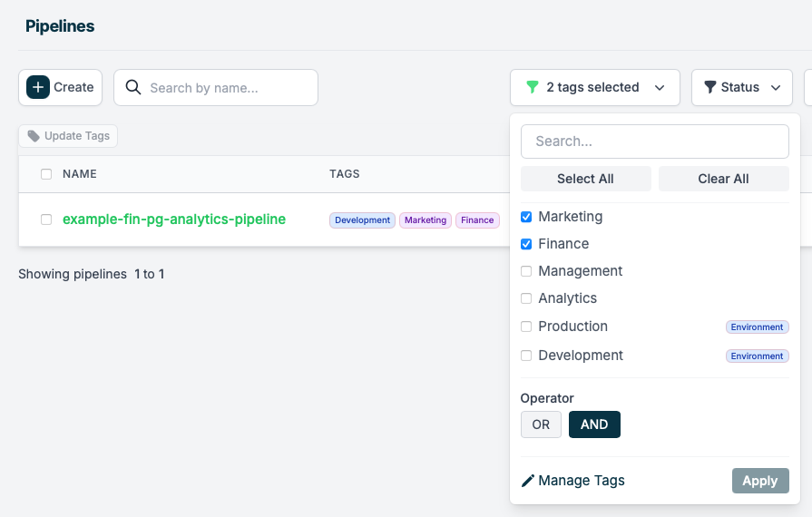Click the pencil icon beside Manage Tags
The width and height of the screenshot is (812, 517).
point(528,481)
